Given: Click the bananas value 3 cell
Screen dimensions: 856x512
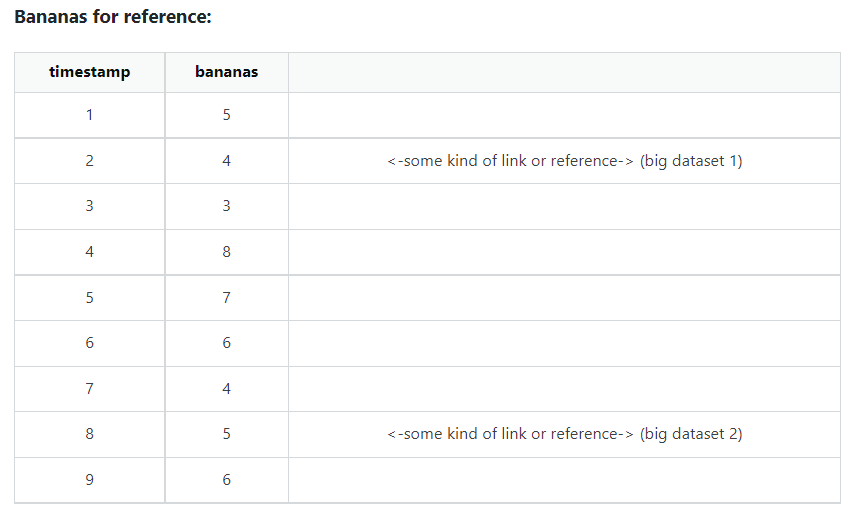Looking at the screenshot, I should 226,206.
